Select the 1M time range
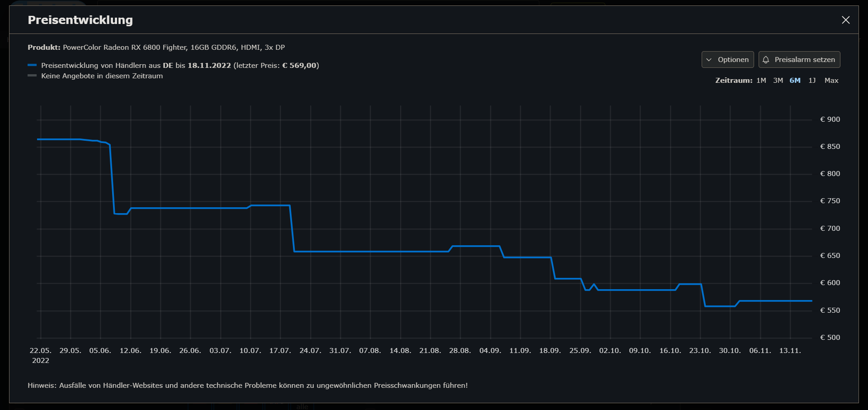This screenshot has height=410, width=868. (761, 80)
